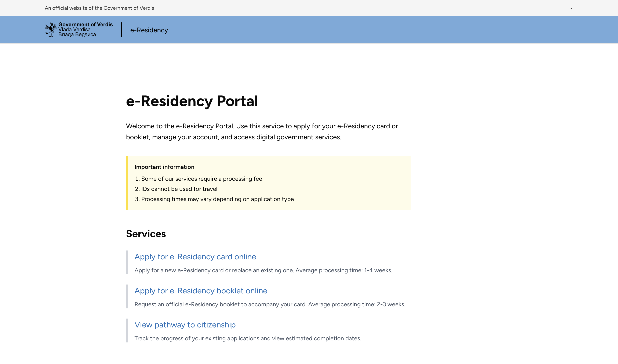Click the Cyrillic 'Влада Вердиса' header text
The image size is (618, 364).
tap(77, 35)
